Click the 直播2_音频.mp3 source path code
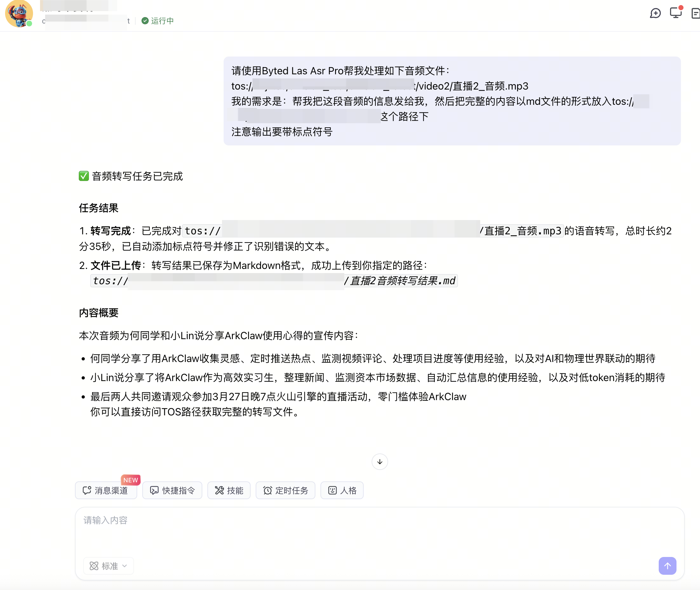 373,231
